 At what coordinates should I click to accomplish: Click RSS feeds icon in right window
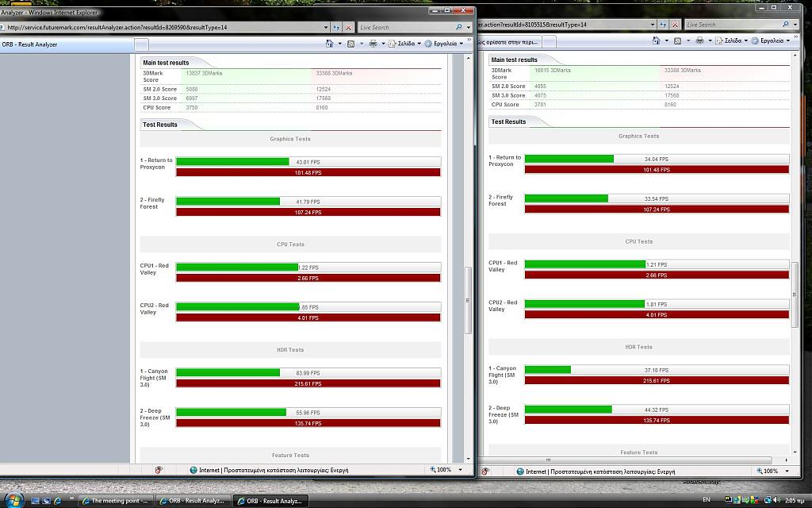coord(677,40)
